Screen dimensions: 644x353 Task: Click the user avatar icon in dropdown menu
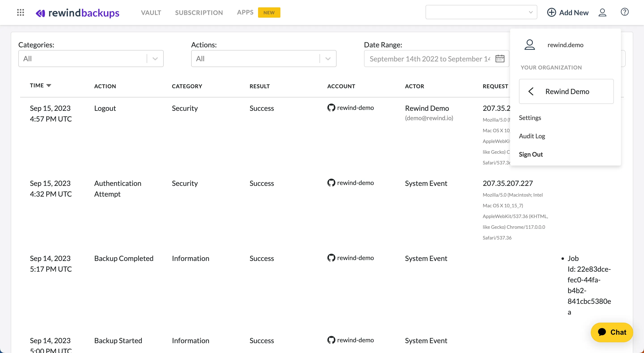pyautogui.click(x=530, y=45)
